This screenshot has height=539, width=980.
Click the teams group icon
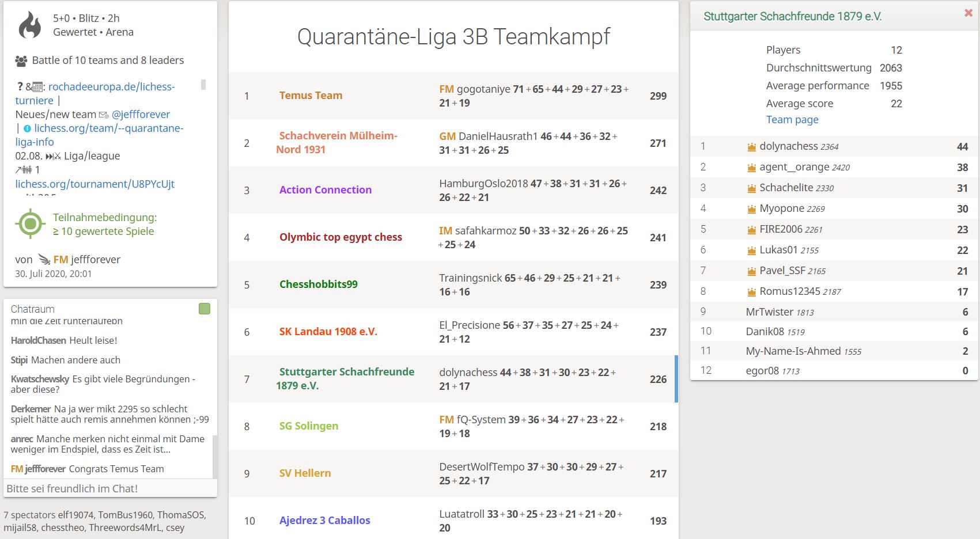(21, 60)
